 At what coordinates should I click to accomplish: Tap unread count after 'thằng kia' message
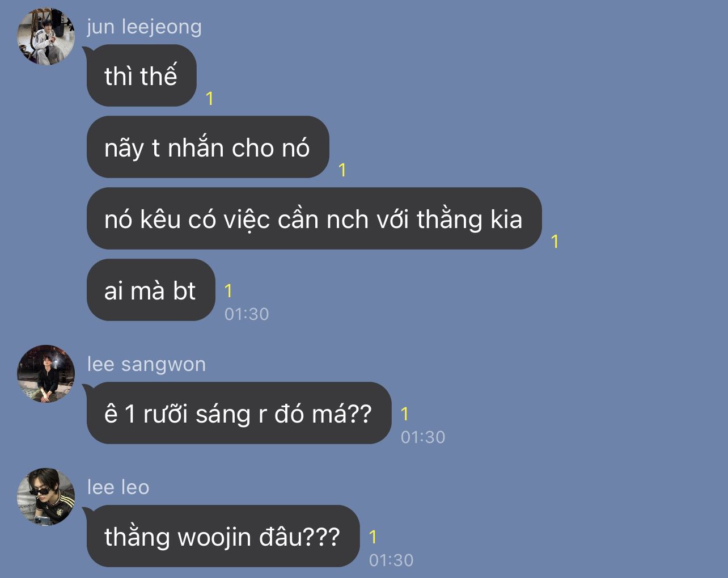(x=555, y=242)
